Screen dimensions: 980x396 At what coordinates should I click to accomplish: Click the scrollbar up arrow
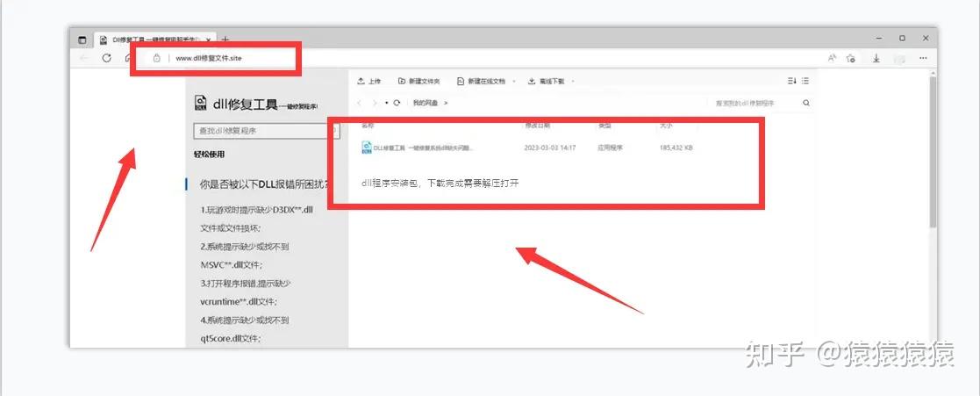[934, 72]
